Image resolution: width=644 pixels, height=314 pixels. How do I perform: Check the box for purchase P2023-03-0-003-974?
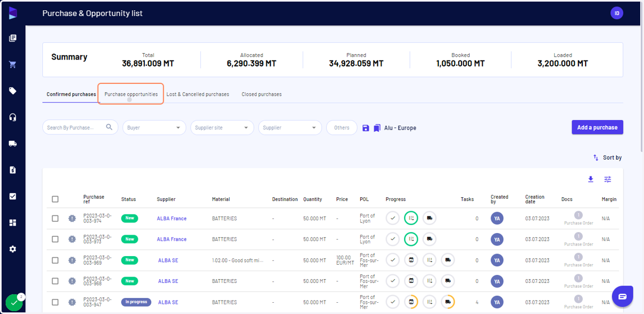55,219
